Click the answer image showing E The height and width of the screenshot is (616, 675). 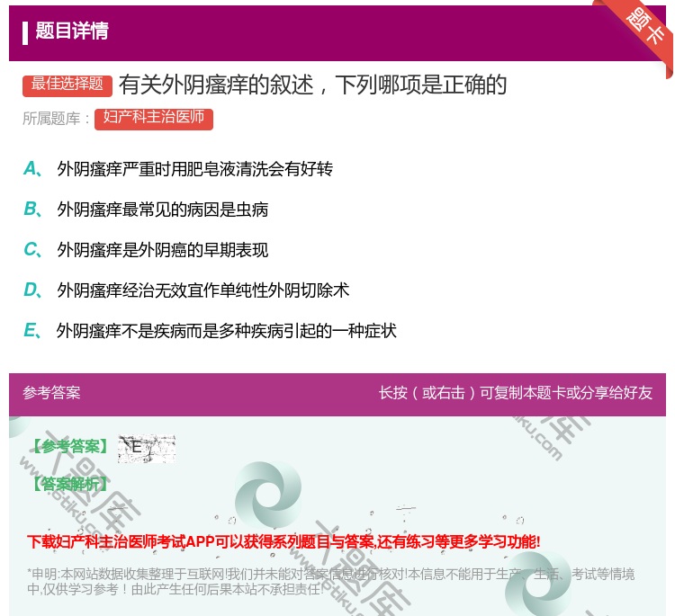147,449
